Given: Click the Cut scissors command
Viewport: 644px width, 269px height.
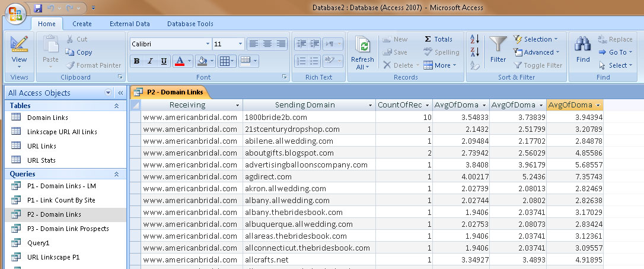Looking at the screenshot, I should click(76, 39).
